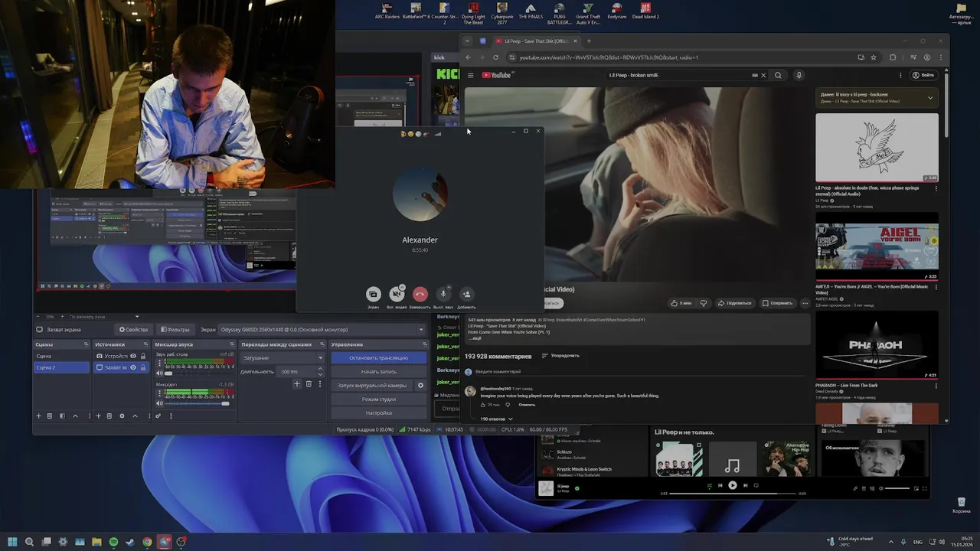Turn on video in the Alexander call
This screenshot has width=980, height=551.
point(396,294)
